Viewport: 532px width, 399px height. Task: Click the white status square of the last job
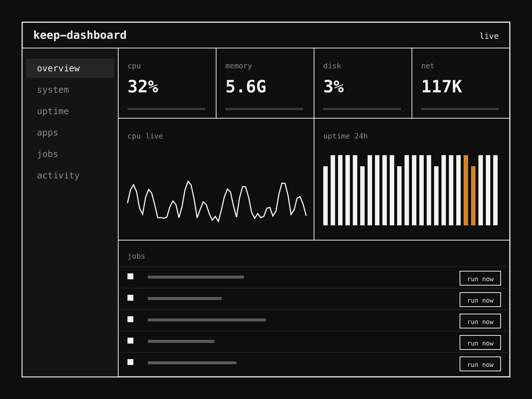(130, 362)
